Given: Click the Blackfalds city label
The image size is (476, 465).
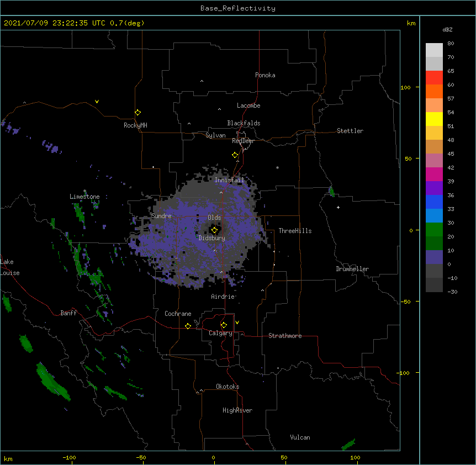Looking at the screenshot, I should (244, 123).
